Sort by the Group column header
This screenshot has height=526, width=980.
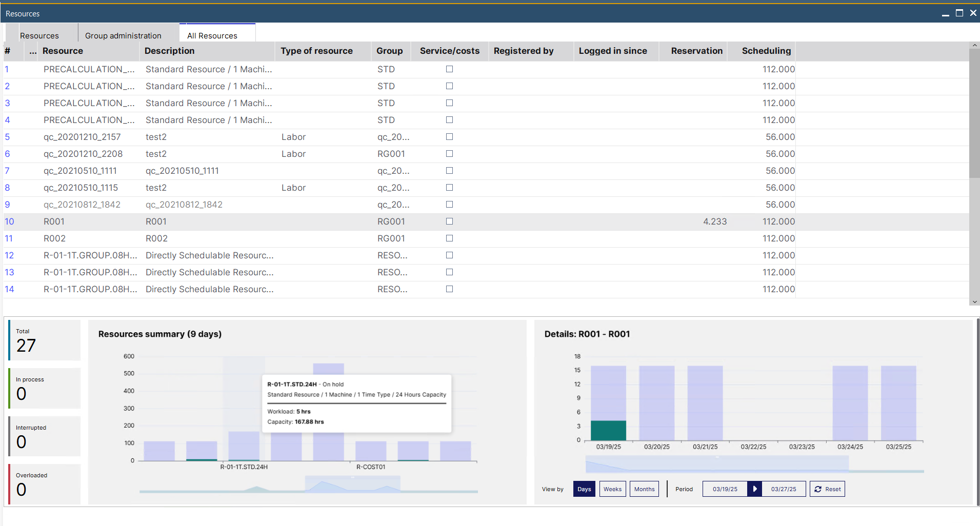click(389, 51)
